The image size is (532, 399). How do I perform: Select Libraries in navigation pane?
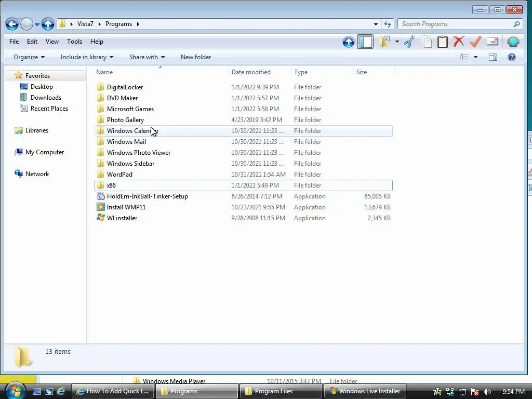pyautogui.click(x=37, y=130)
